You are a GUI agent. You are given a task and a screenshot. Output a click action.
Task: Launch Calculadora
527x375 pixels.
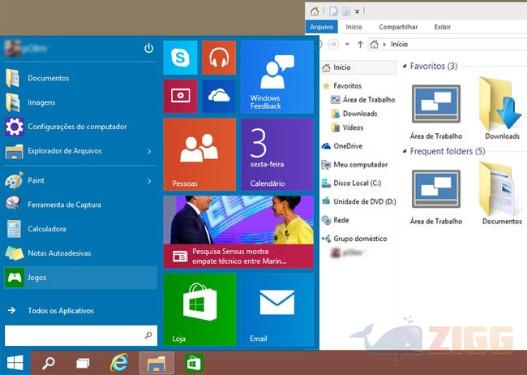pos(81,229)
